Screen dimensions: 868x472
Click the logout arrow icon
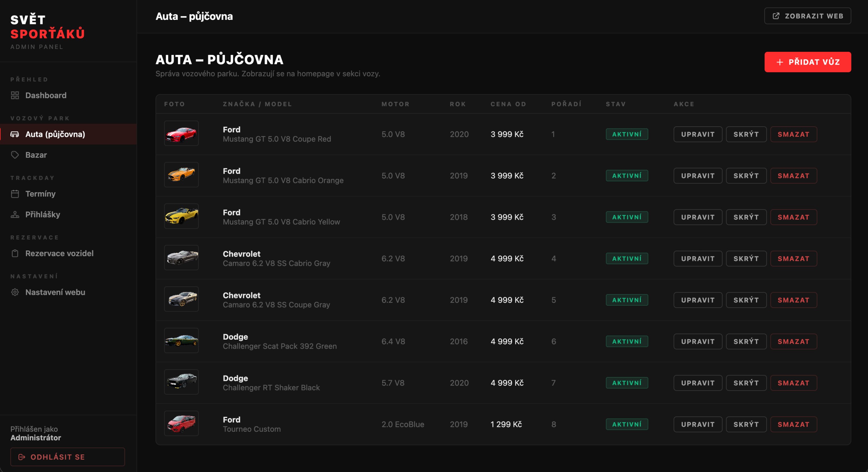point(22,457)
